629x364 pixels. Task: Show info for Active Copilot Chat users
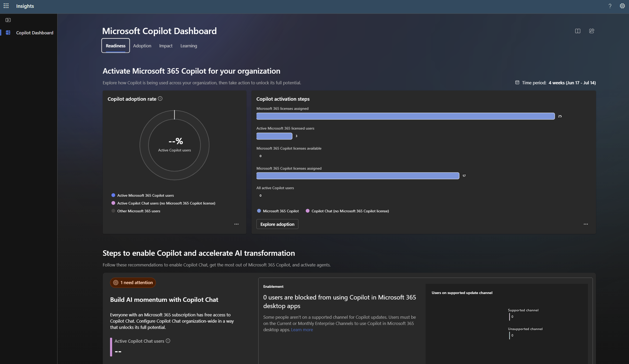click(x=168, y=341)
